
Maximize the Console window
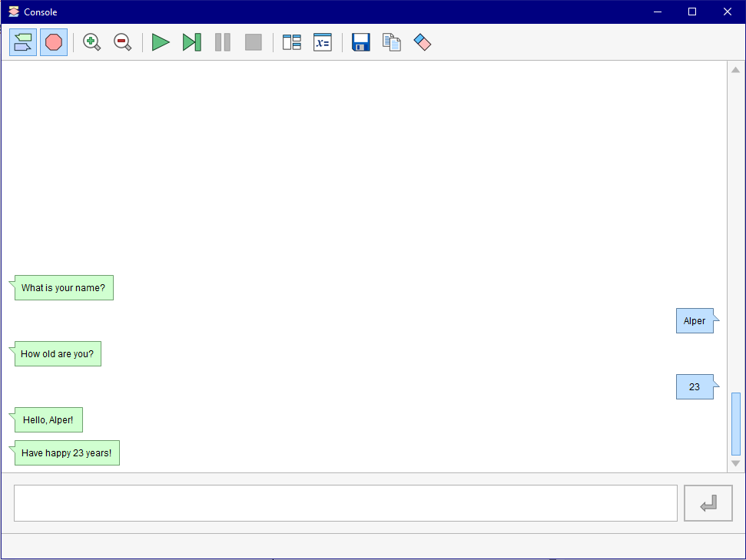point(692,12)
